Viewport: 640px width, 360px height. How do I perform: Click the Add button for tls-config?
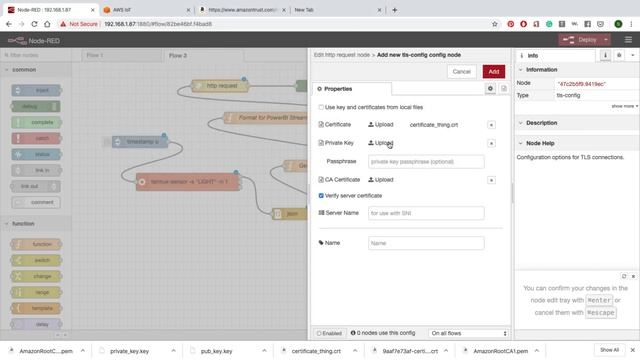coord(493,71)
